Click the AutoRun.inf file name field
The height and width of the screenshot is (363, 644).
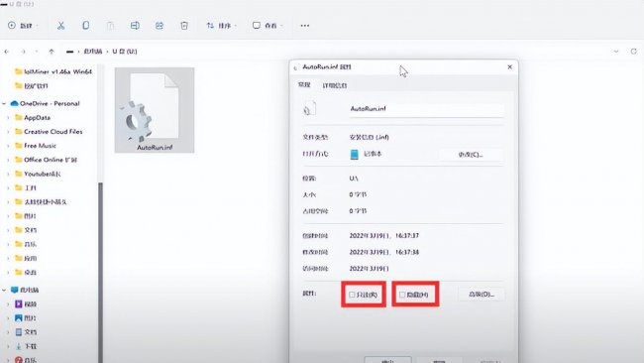click(426, 109)
